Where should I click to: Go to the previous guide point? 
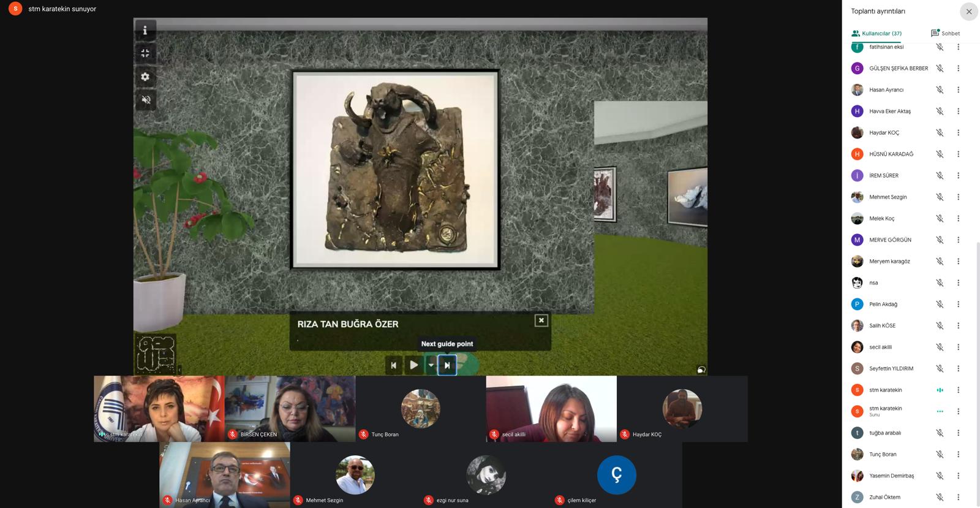pos(393,365)
